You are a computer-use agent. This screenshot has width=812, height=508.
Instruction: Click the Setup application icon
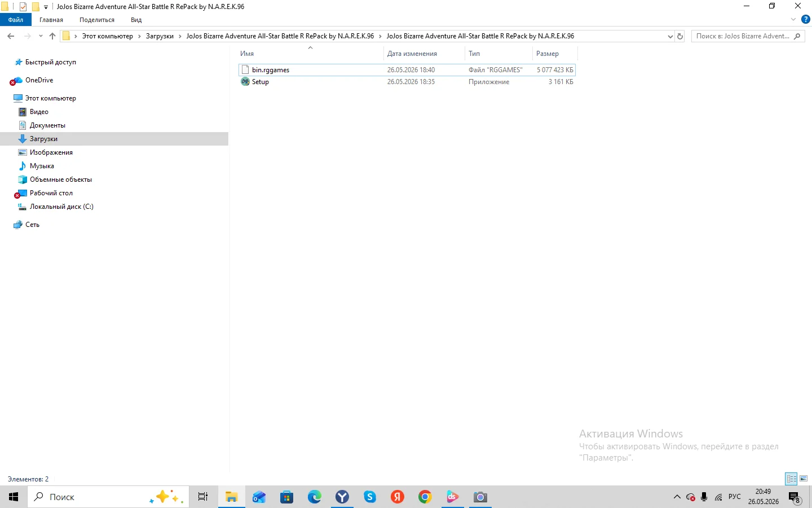[245, 82]
